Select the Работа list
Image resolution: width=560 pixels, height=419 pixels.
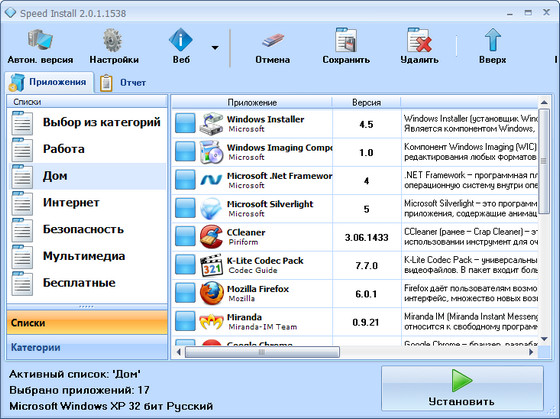pyautogui.click(x=88, y=149)
